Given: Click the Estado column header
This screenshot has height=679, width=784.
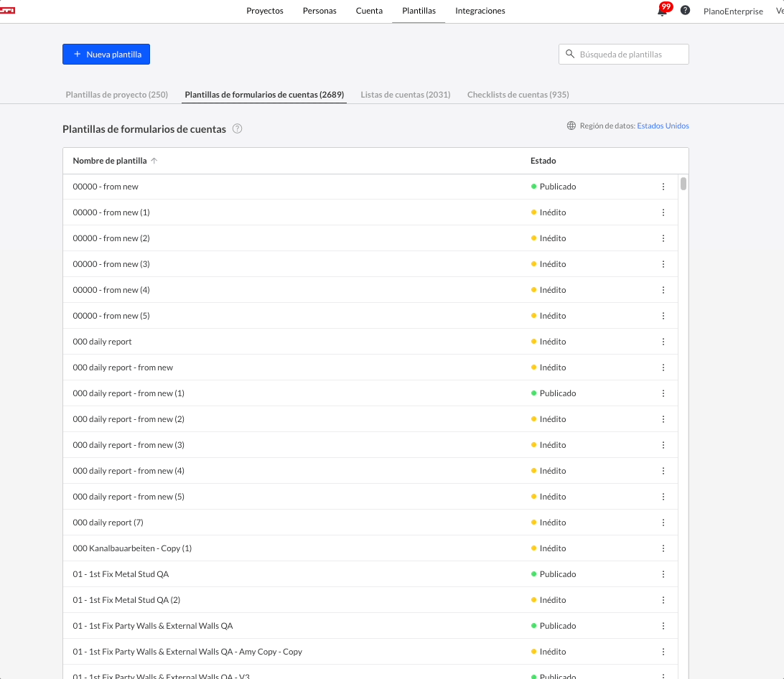Looking at the screenshot, I should pyautogui.click(x=543, y=161).
